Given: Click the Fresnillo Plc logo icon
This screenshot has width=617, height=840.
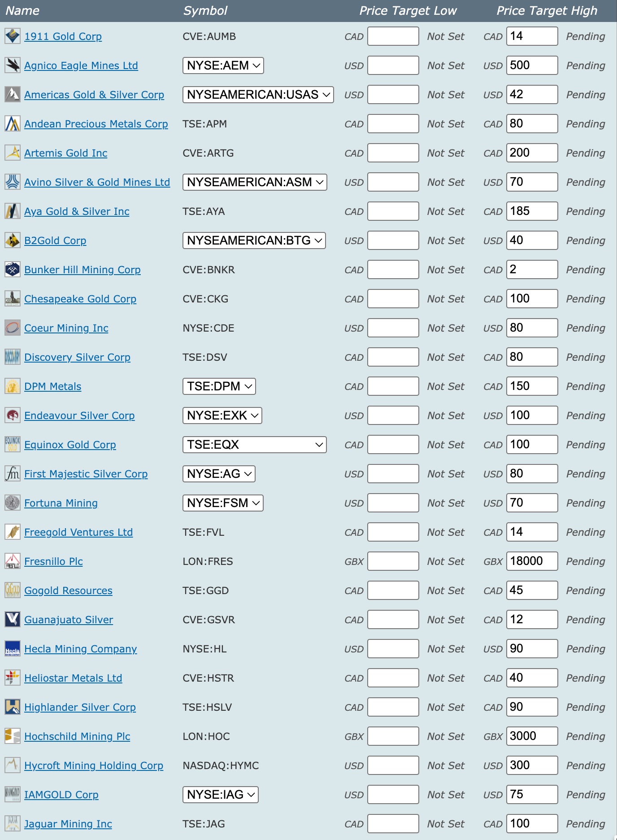Looking at the screenshot, I should coord(13,561).
